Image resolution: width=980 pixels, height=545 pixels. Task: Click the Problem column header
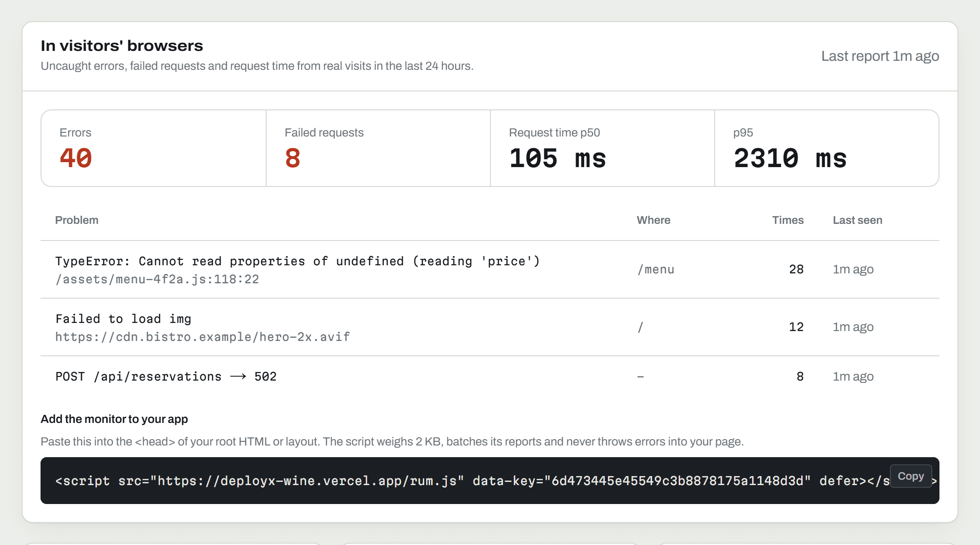coord(77,220)
